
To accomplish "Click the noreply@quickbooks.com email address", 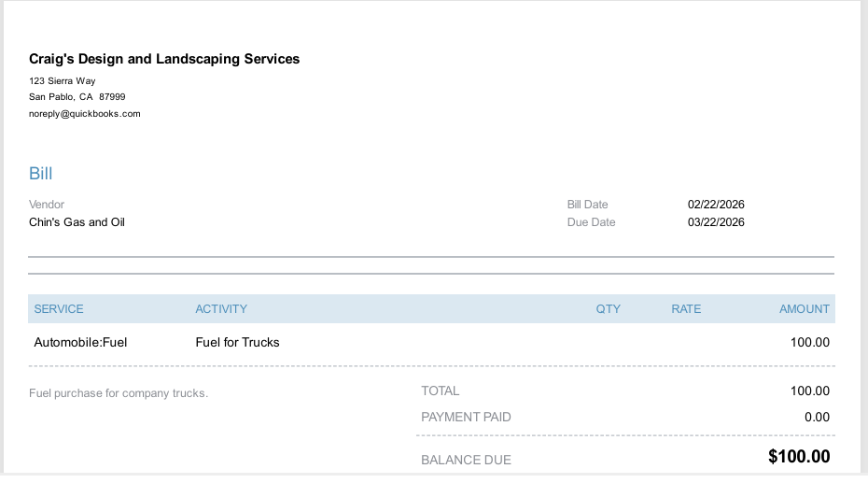I will point(85,114).
